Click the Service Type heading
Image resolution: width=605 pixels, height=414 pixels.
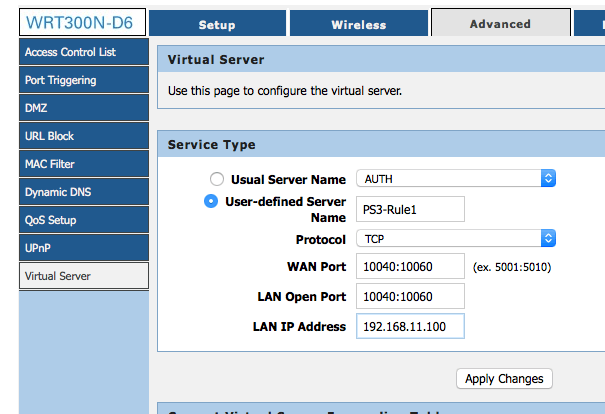pos(211,145)
